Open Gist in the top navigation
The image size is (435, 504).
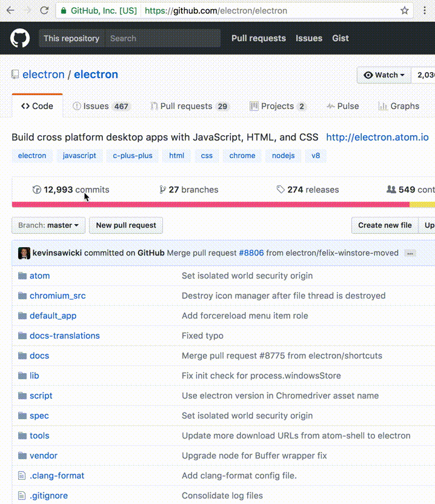(340, 38)
